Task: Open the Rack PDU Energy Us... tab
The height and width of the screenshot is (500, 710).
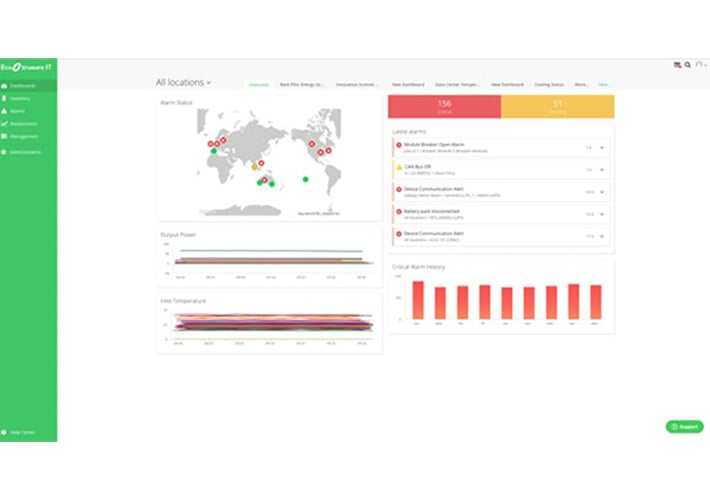Action: [x=301, y=85]
